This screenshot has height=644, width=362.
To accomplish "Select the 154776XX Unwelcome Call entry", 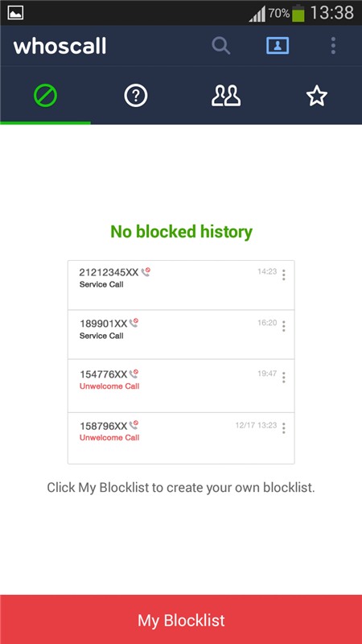I will pyautogui.click(x=181, y=386).
